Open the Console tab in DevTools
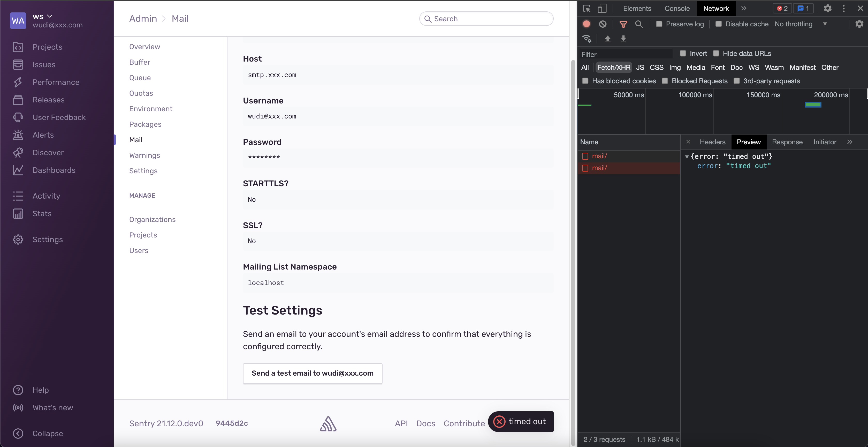 [x=677, y=9]
